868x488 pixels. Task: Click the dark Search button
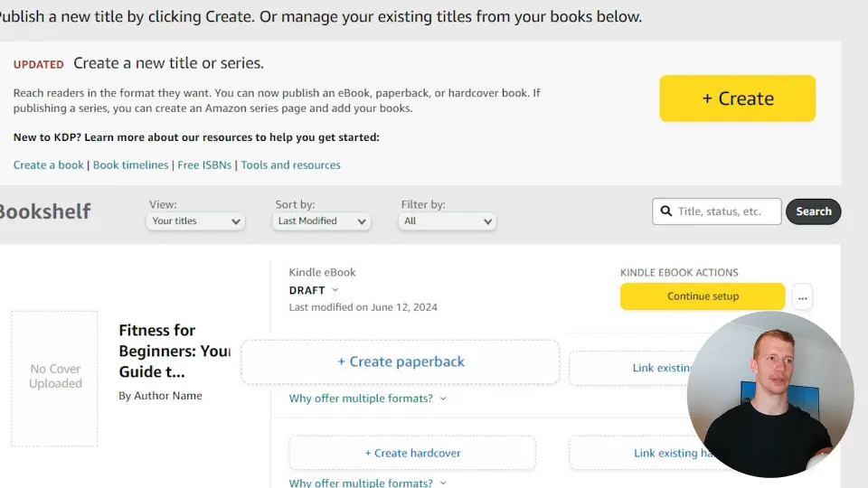[x=813, y=211]
